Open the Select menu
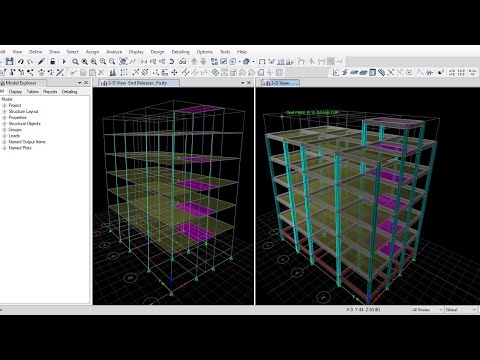480x360 pixels. (72, 52)
